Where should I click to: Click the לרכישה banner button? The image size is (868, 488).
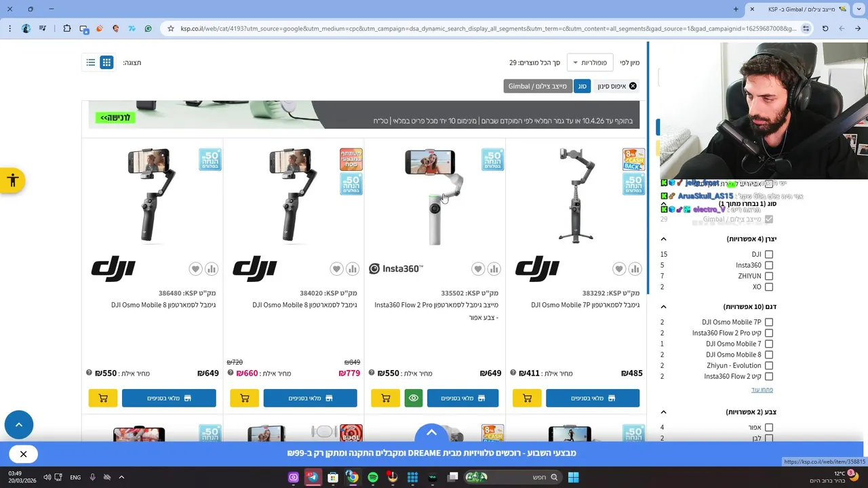pyautogui.click(x=115, y=117)
